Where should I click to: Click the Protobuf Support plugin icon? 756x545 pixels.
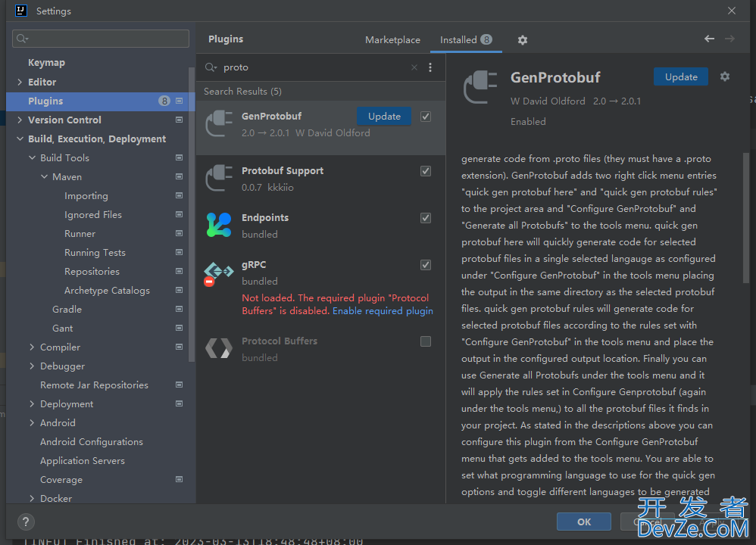pos(220,179)
